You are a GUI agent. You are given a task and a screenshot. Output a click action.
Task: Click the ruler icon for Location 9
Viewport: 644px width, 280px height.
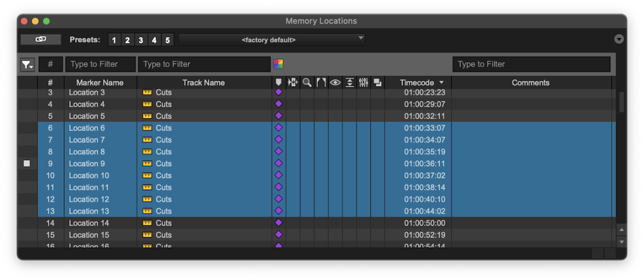click(147, 164)
